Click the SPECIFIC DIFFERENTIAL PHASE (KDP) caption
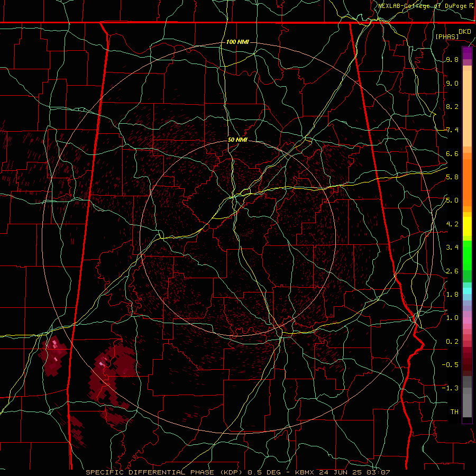476x476 pixels. 166,472
